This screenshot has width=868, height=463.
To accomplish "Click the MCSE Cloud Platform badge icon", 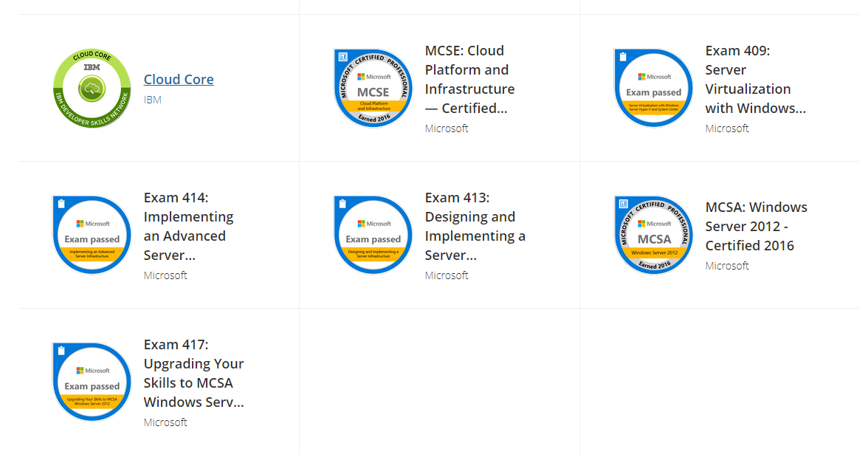I will [x=373, y=88].
